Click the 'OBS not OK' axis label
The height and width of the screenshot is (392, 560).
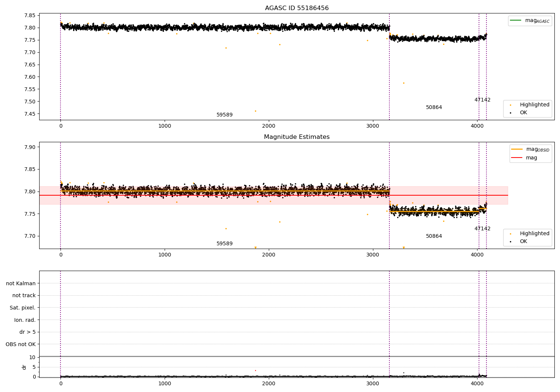tap(21, 344)
